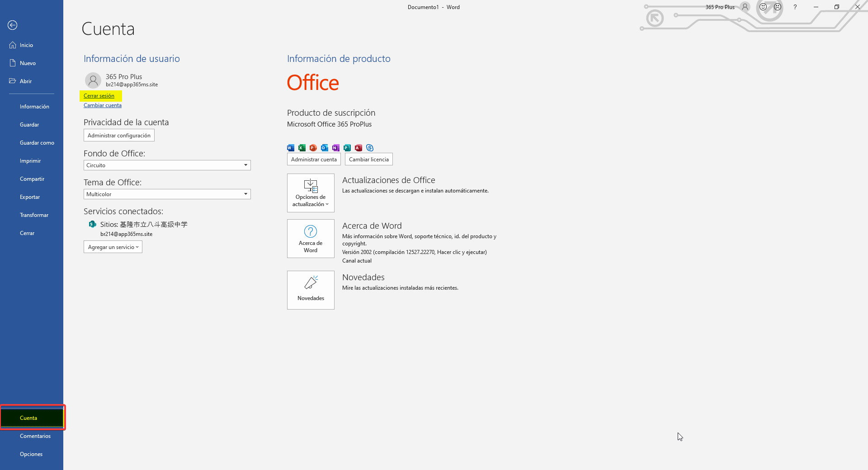Click the back arrow to return to document

tap(13, 25)
